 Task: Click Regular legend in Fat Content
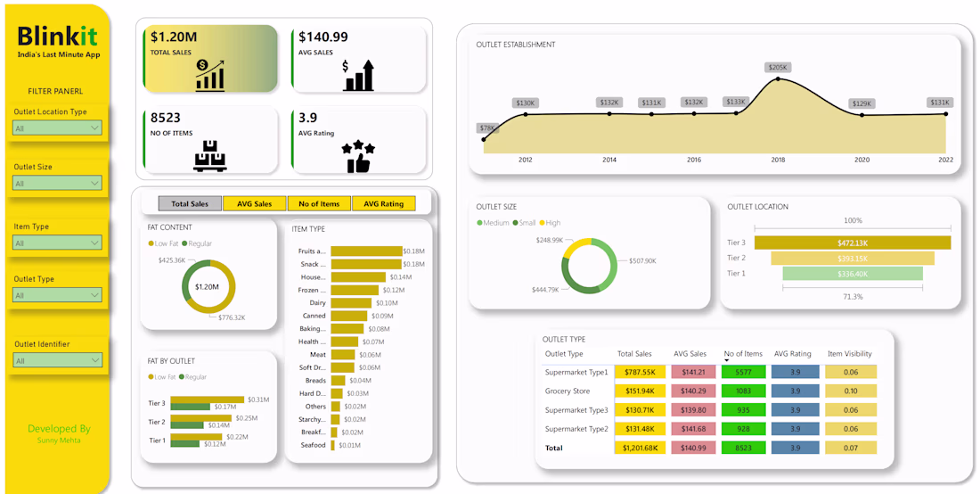196,243
